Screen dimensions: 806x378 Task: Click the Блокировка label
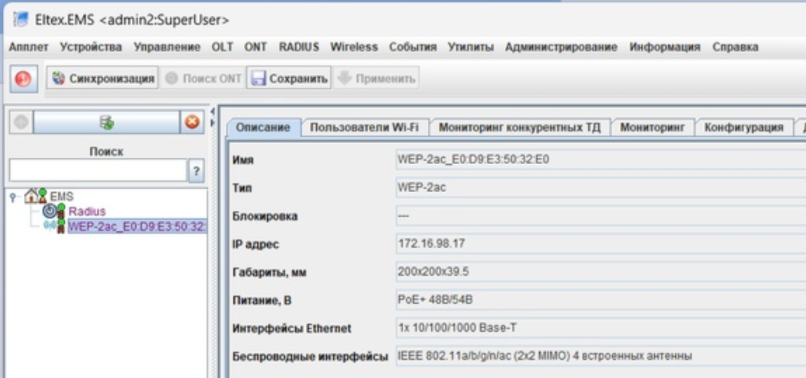(x=265, y=217)
